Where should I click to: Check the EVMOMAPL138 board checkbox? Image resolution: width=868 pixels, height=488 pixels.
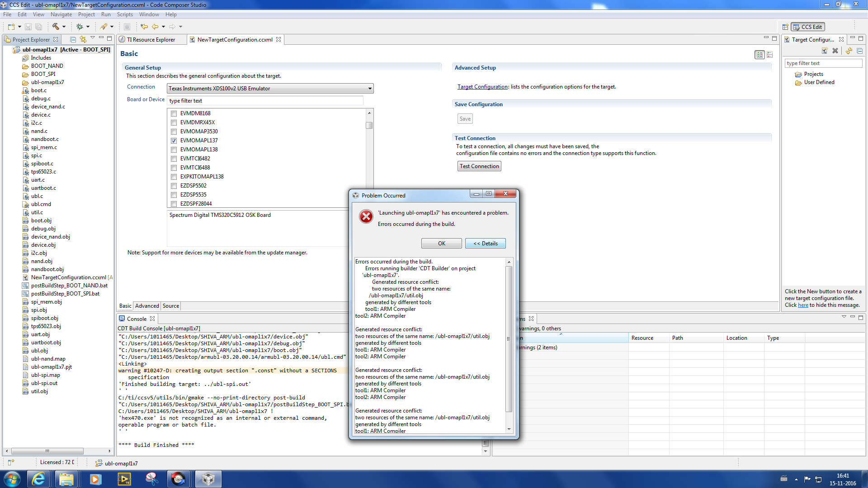coord(174,150)
